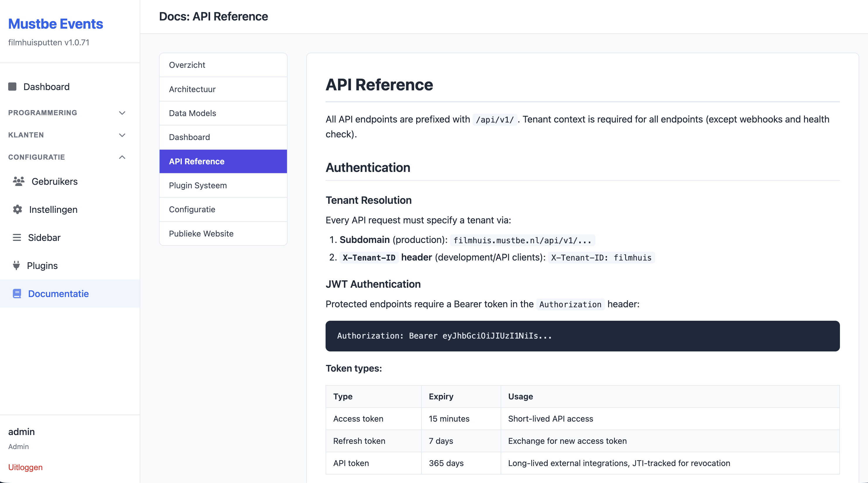Click the admin user name in footer
The width and height of the screenshot is (868, 483).
(21, 432)
